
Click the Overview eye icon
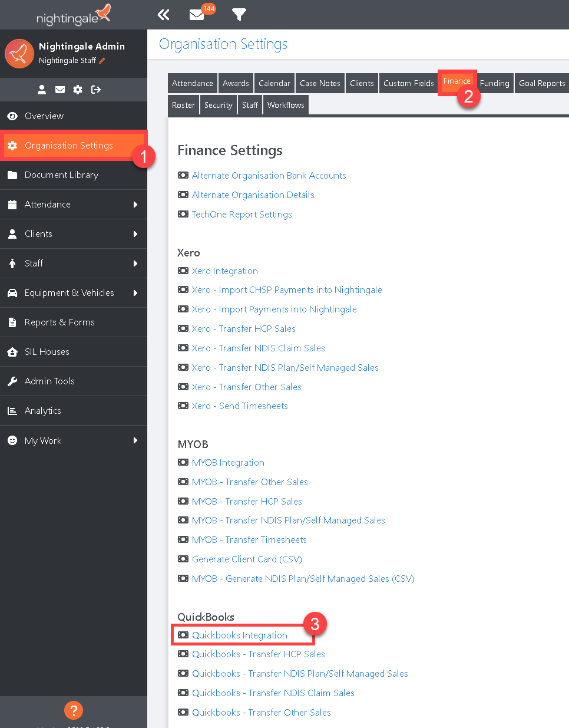[12, 116]
